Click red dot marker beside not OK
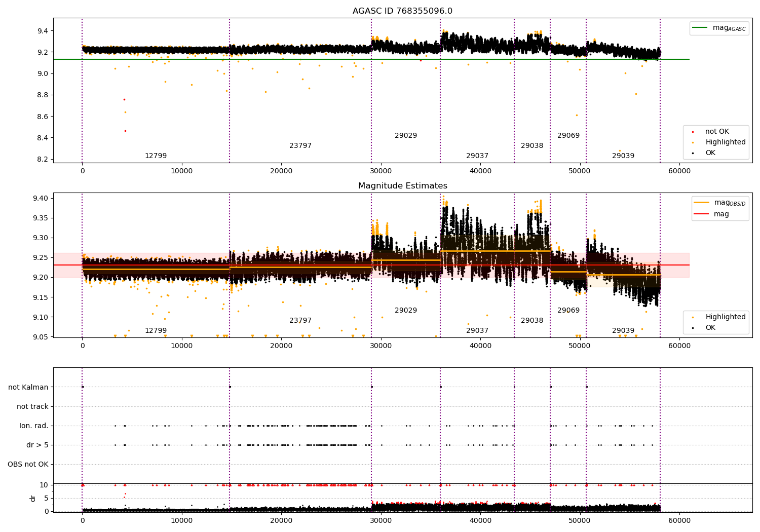This screenshot has width=760, height=532. tap(693, 132)
